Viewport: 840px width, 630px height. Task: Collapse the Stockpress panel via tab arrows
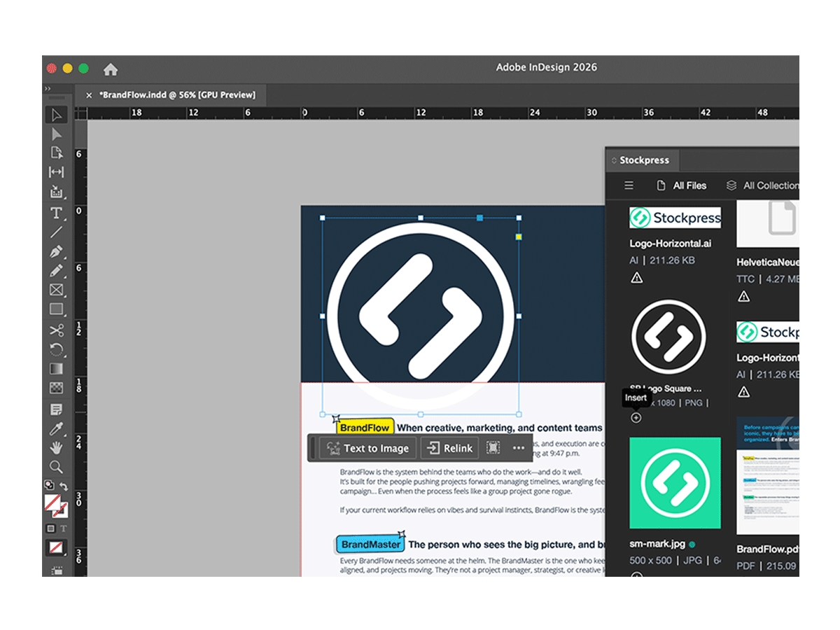[x=614, y=160]
